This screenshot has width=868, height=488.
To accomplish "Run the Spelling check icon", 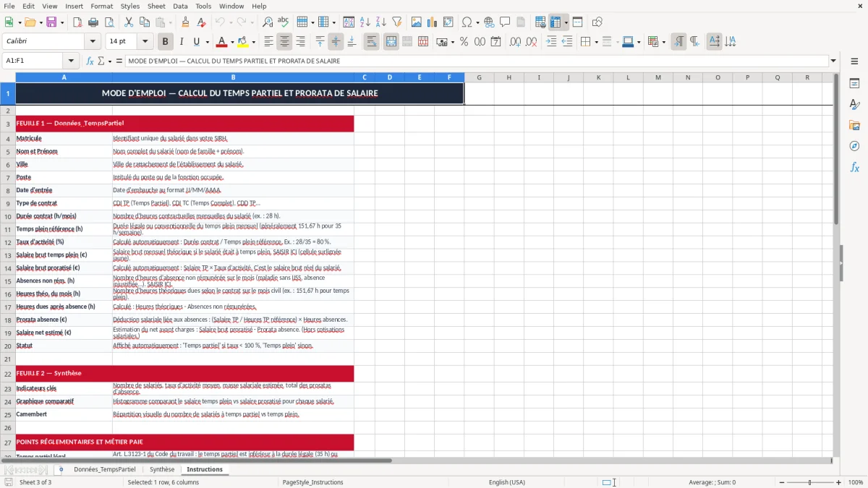I will (284, 22).
